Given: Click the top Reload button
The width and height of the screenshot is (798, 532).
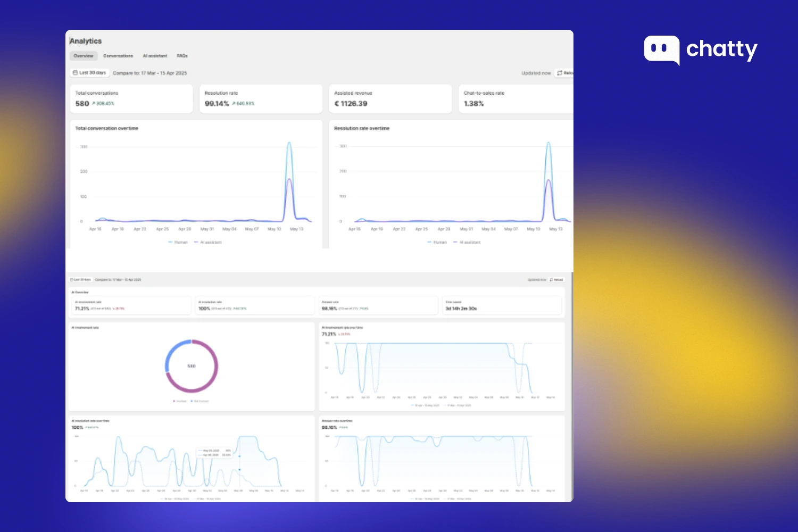Looking at the screenshot, I should pos(564,73).
